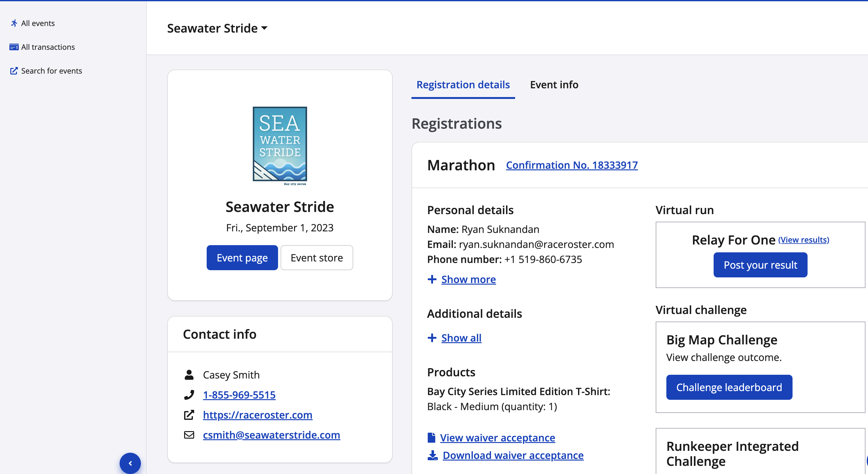Open the Challenge leaderboard
Viewport: 868px width, 474px height.
point(729,387)
